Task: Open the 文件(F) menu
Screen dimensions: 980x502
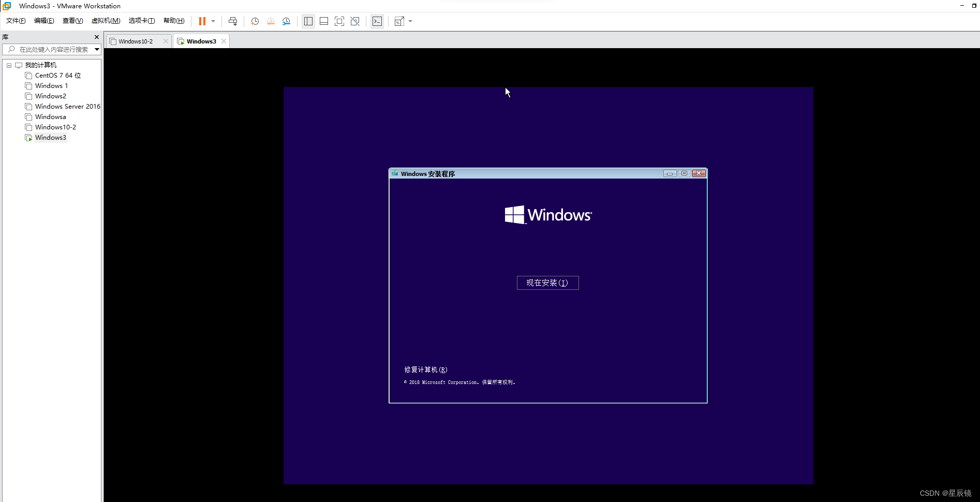Action: coord(16,21)
